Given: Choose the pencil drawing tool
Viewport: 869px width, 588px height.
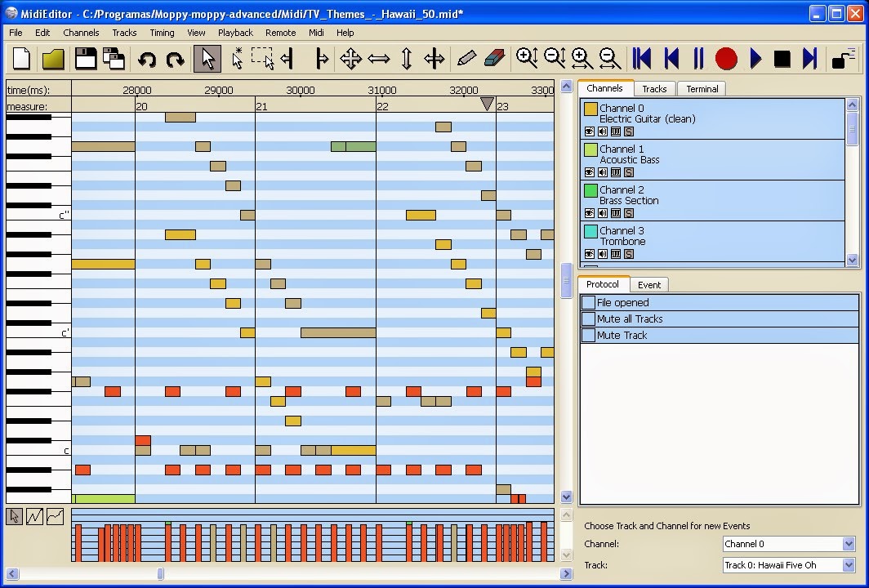Looking at the screenshot, I should coord(467,58).
